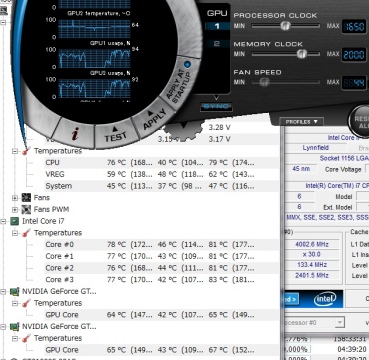
Task: Click the Intel Core i7 chip icon
Action: point(14,221)
